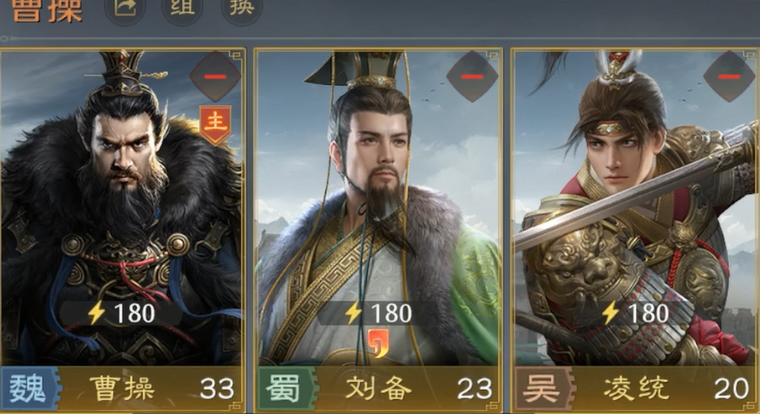Open the 凌统 hero portrait card
The height and width of the screenshot is (414, 760).
tap(636, 208)
